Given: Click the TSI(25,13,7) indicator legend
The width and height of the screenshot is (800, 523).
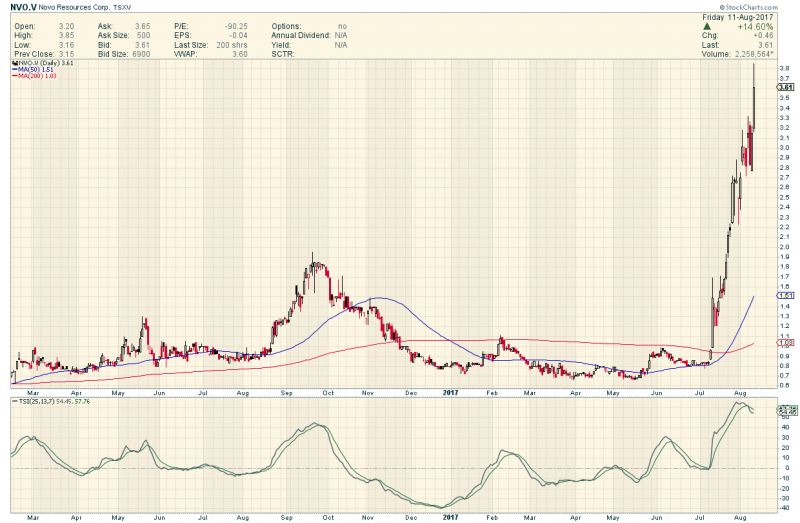Looking at the screenshot, I should click(x=54, y=402).
